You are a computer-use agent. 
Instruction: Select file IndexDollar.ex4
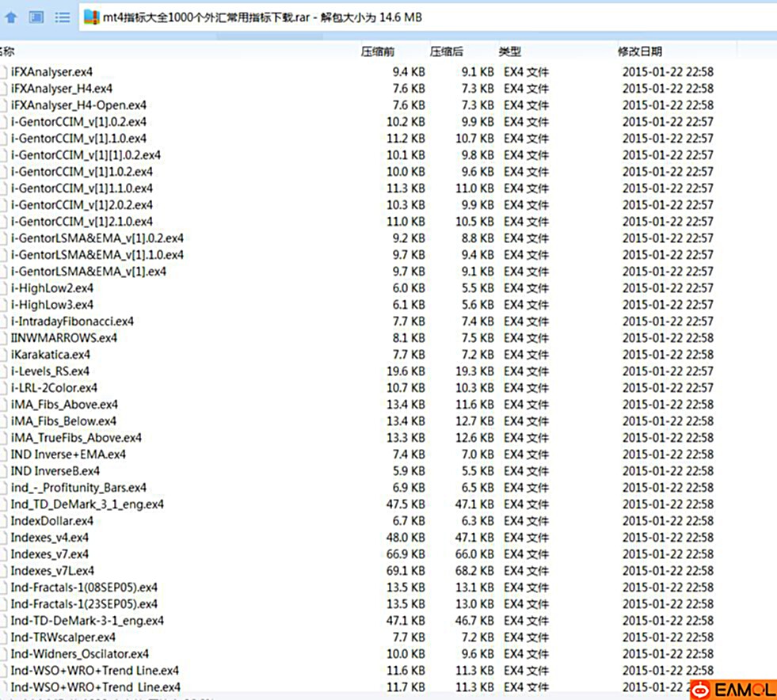click(x=52, y=521)
